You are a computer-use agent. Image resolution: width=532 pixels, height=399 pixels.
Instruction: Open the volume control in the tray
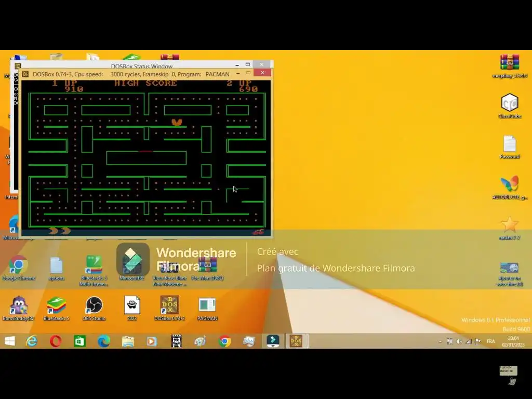click(x=459, y=341)
